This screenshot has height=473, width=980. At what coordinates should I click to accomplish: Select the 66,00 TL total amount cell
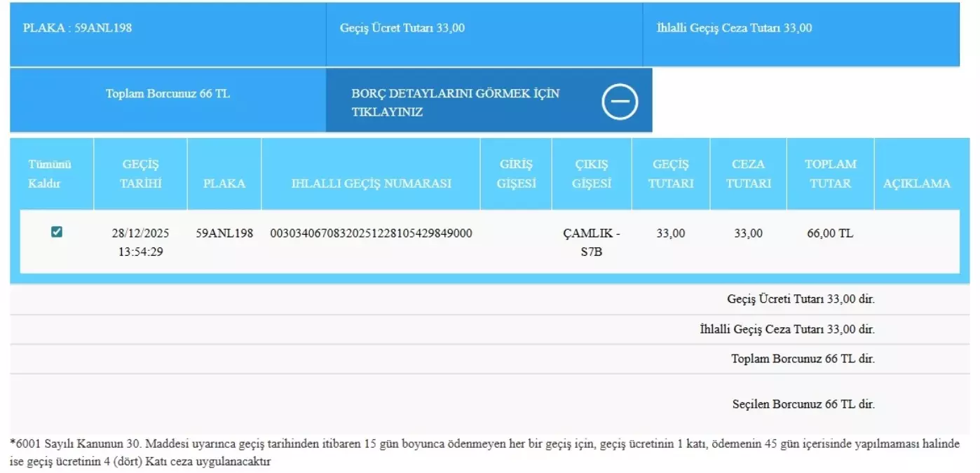click(x=830, y=233)
